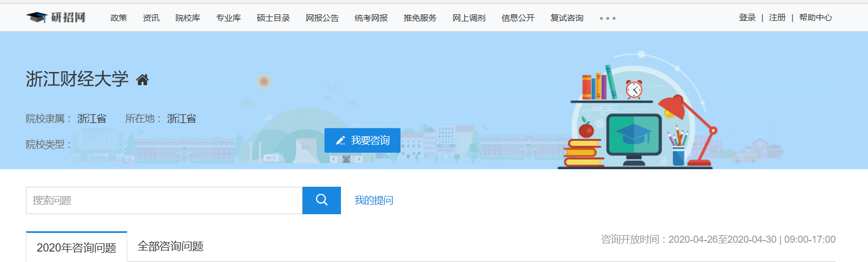Select 专业库 in the top menu
This screenshot has height=262, width=868.
[x=228, y=18]
